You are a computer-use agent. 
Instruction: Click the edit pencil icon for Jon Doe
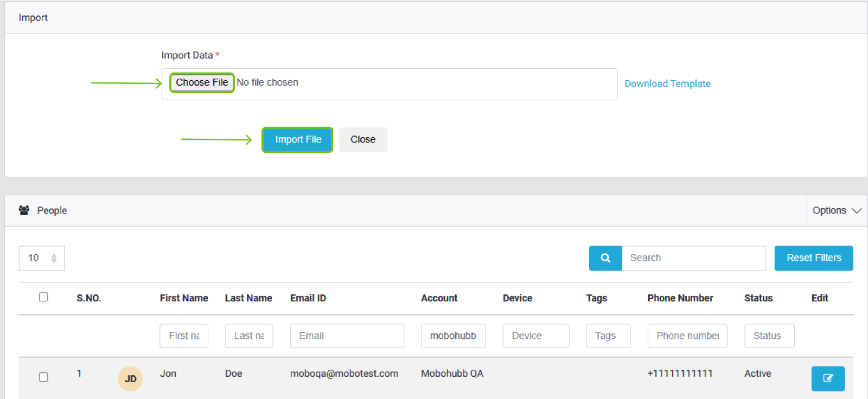pyautogui.click(x=827, y=378)
